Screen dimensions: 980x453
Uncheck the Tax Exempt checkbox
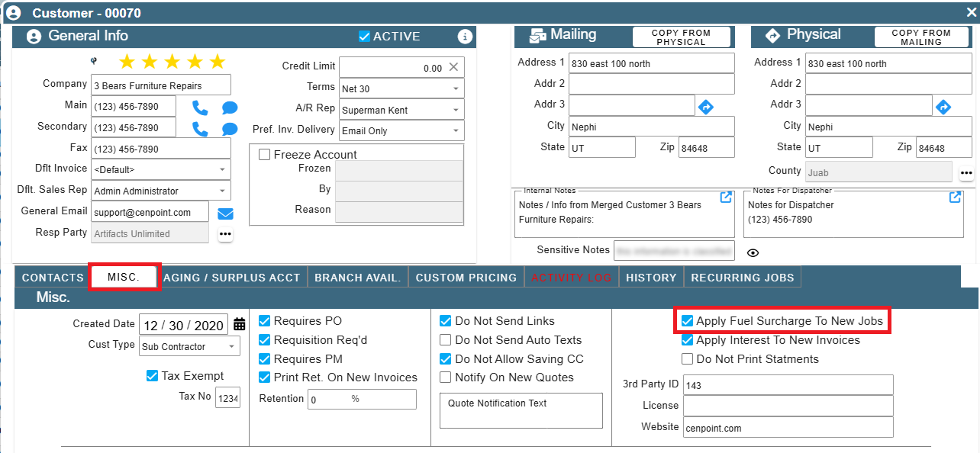click(x=152, y=376)
